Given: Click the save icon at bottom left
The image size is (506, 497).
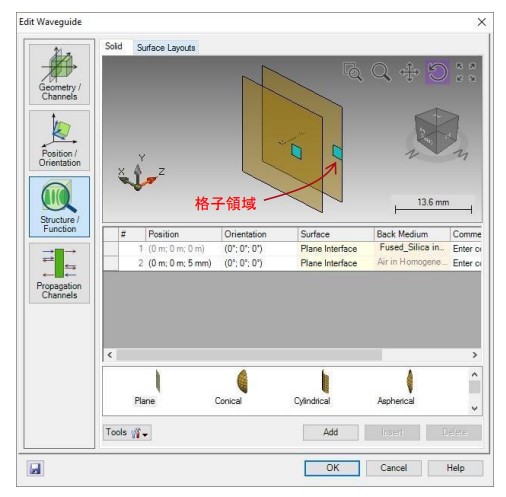Looking at the screenshot, I should click(x=35, y=468).
